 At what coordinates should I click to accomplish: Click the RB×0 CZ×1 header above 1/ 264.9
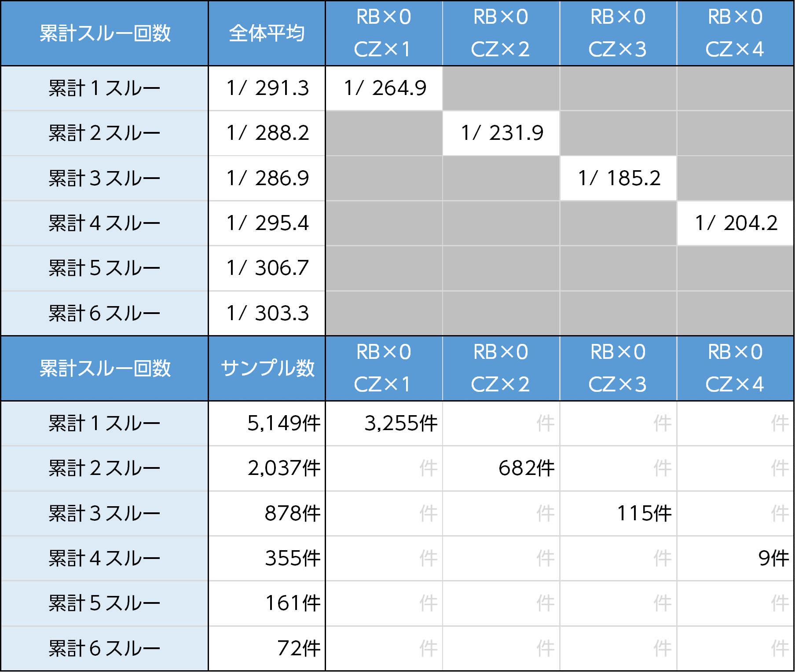click(x=384, y=33)
